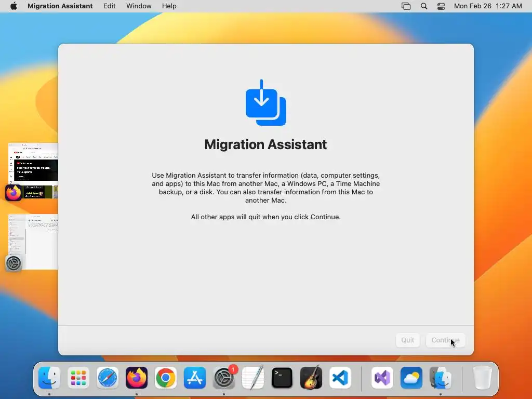Click the Quit button in Migration Assistant

[407, 340]
